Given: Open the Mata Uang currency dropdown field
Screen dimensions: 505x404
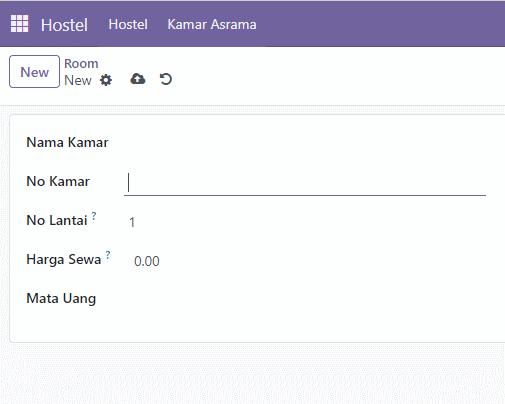Looking at the screenshot, I should point(305,298).
